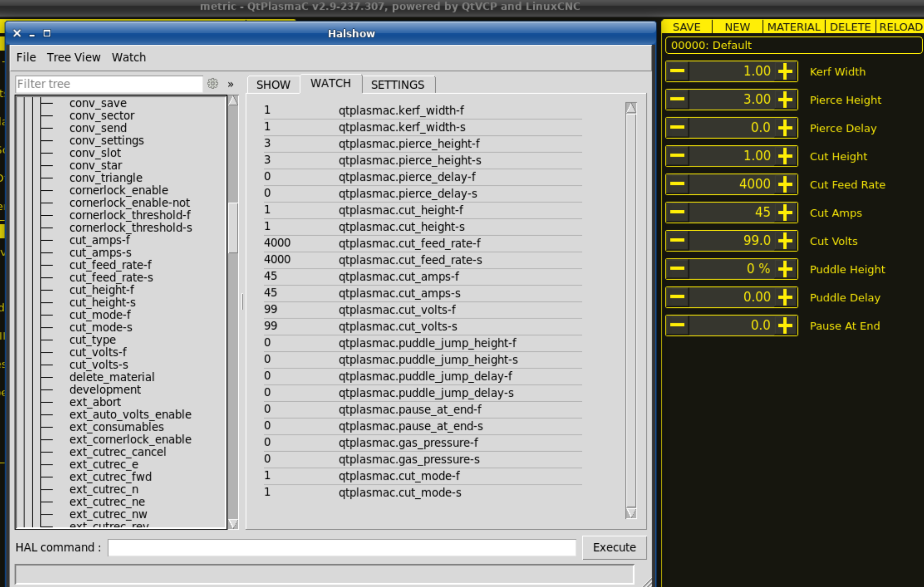Decrease Puddle Delay with minus button

pos(677,297)
